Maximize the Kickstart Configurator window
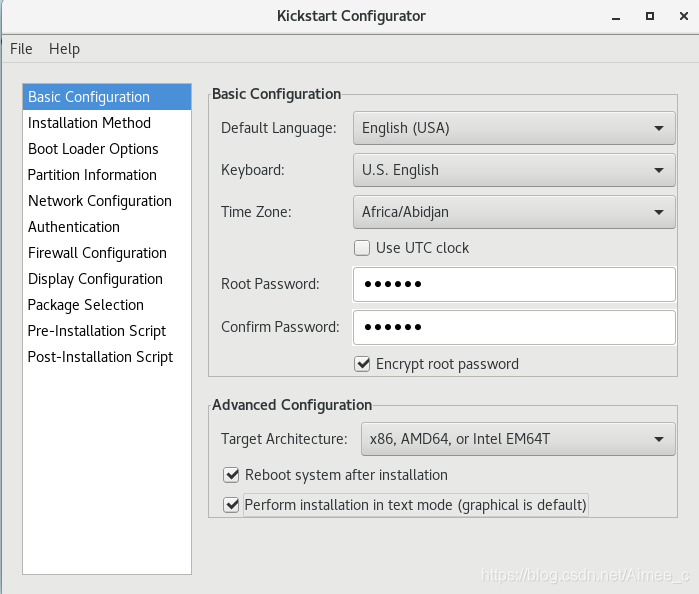This screenshot has width=699, height=594. [650, 16]
